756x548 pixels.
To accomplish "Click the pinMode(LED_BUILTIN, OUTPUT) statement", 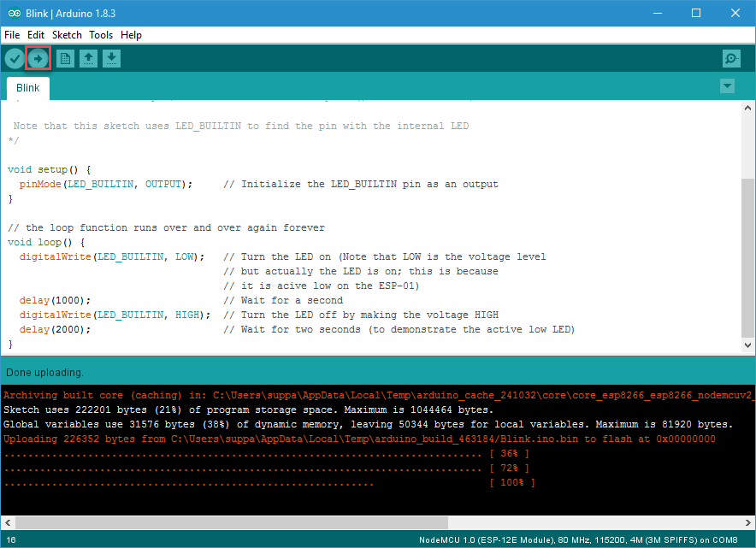I will tap(105, 184).
